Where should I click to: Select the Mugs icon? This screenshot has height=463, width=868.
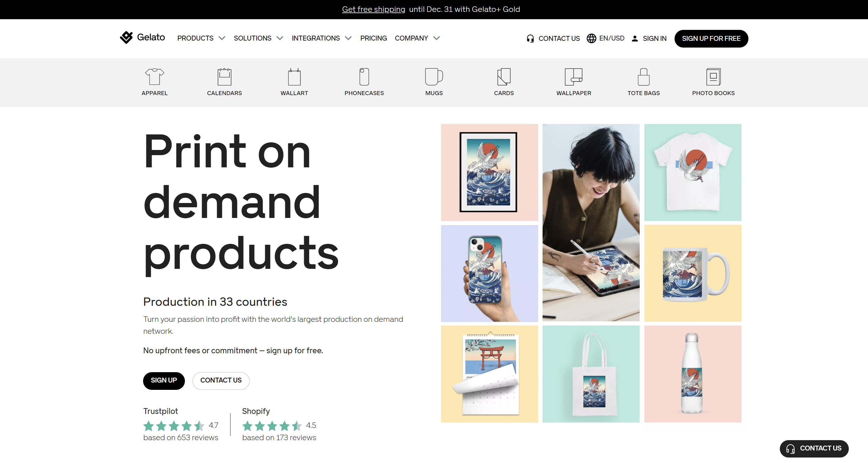click(x=434, y=77)
